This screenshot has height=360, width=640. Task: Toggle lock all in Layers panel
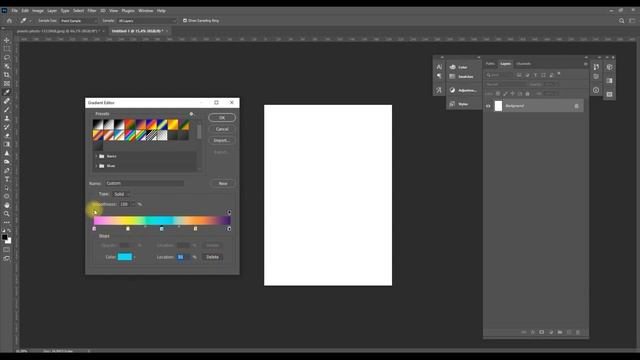[527, 94]
